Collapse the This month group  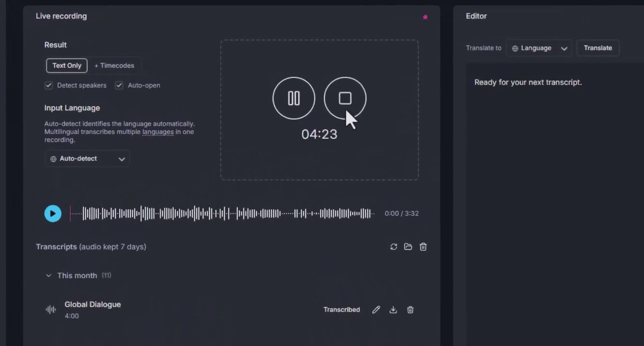(49, 276)
